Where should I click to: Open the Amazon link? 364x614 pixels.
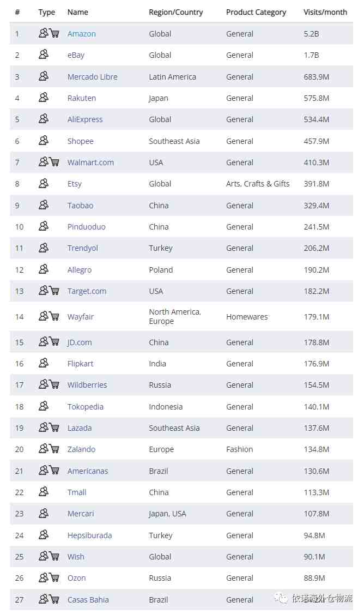click(81, 34)
